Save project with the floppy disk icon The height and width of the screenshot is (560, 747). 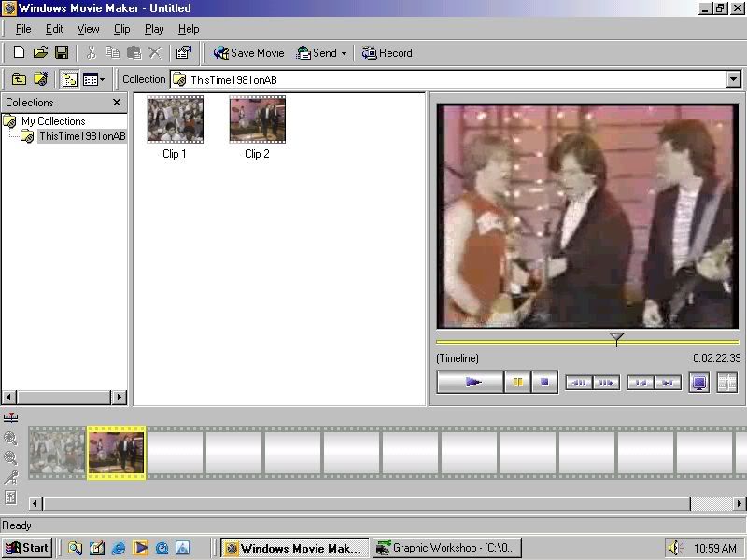pos(62,52)
